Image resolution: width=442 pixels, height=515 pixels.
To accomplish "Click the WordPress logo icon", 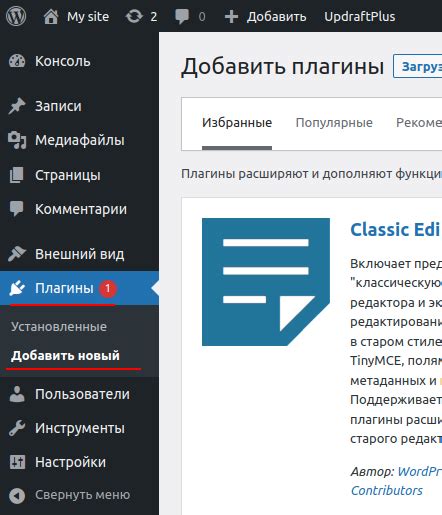I will tap(16, 16).
